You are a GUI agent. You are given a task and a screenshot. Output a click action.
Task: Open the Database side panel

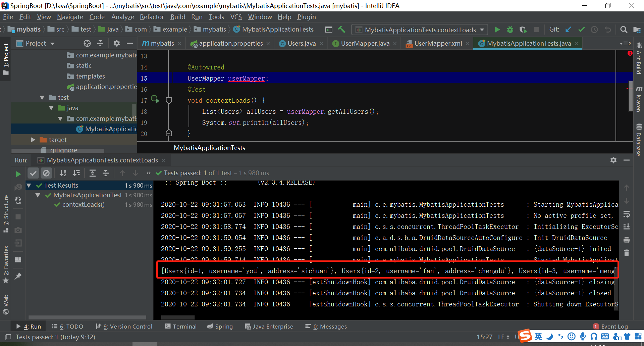(639, 140)
